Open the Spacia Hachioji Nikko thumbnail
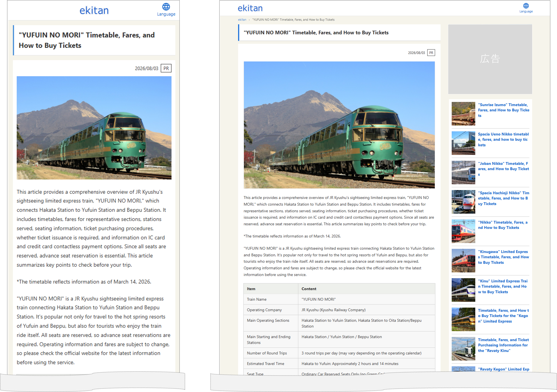The image size is (557, 392). 463,202
